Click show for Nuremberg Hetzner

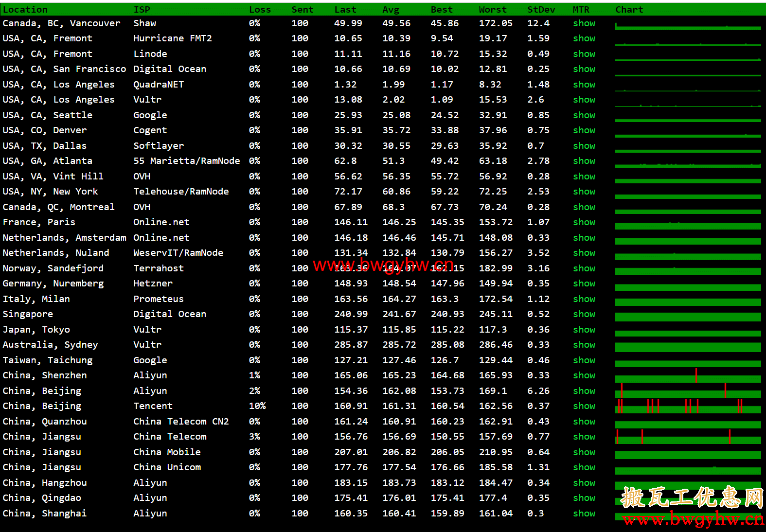point(584,284)
